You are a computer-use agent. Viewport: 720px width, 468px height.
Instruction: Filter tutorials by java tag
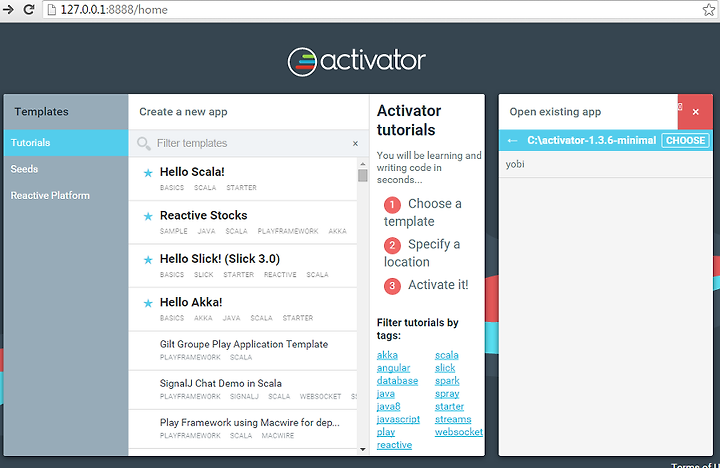point(385,394)
